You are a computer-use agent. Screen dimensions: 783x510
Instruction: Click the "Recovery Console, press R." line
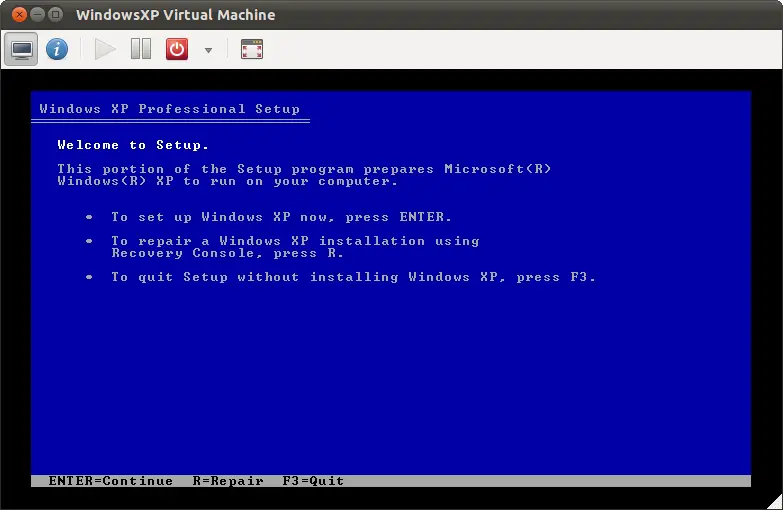[x=228, y=253]
